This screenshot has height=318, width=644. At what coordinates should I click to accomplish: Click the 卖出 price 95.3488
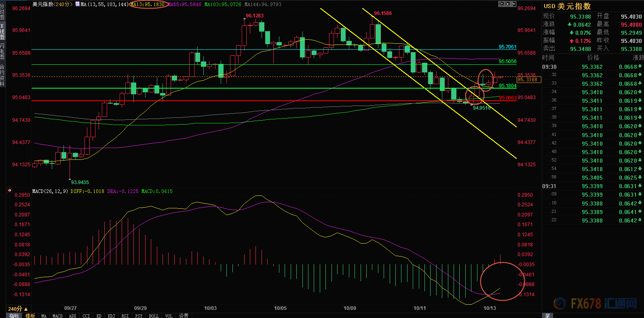[x=581, y=49]
